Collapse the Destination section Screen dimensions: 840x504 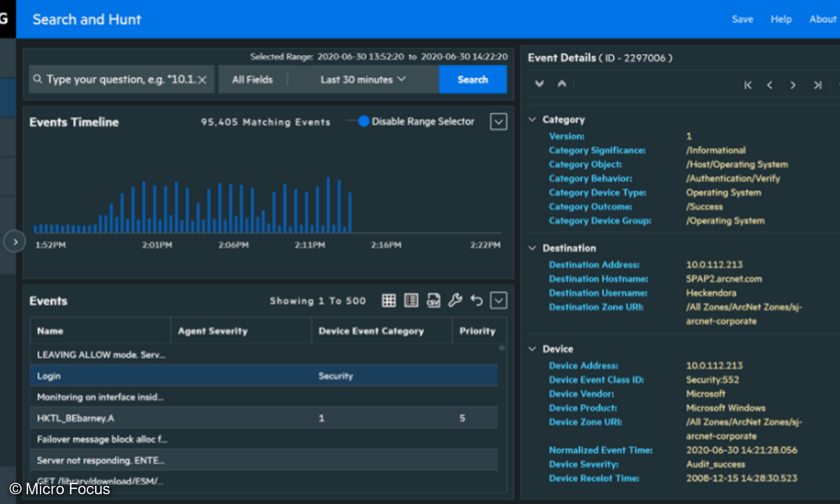pos(533,248)
